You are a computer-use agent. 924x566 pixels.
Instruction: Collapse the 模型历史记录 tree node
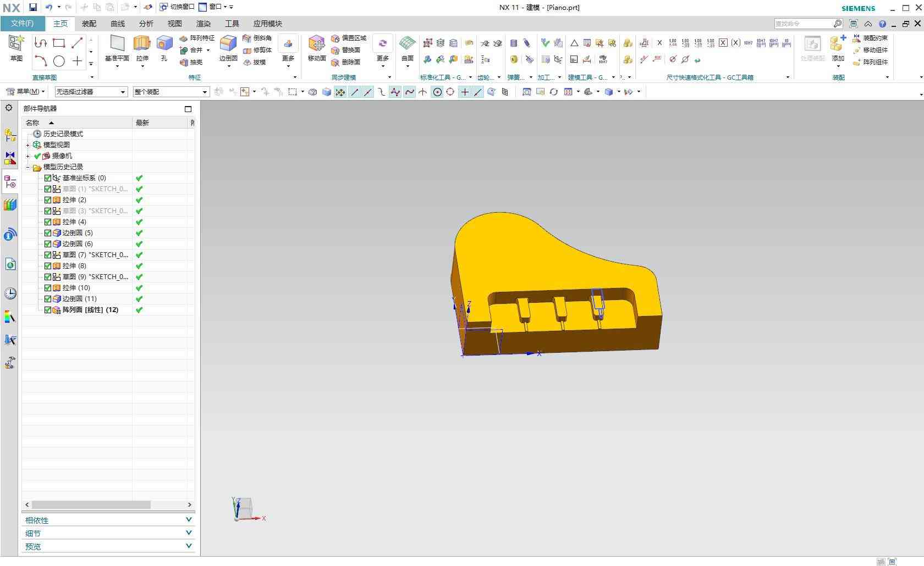coord(28,167)
